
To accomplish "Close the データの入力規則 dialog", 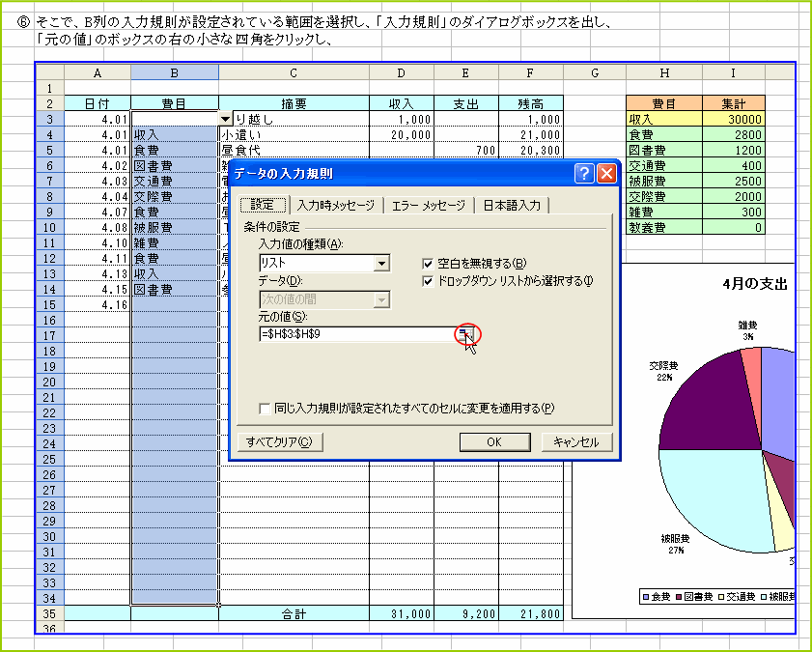I will (x=606, y=174).
